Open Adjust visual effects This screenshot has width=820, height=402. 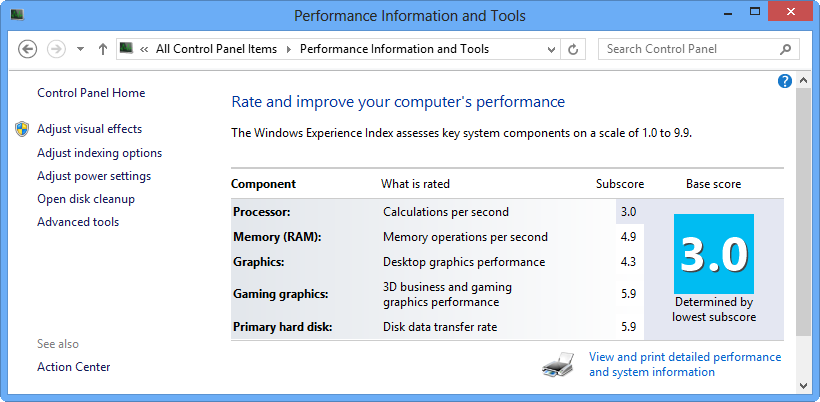89,129
